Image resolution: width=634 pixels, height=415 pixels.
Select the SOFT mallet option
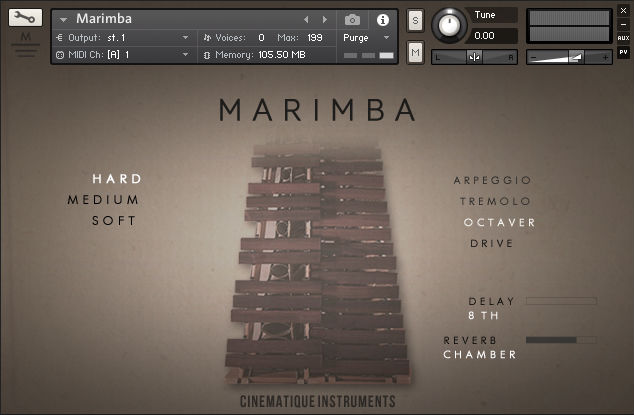tap(114, 221)
